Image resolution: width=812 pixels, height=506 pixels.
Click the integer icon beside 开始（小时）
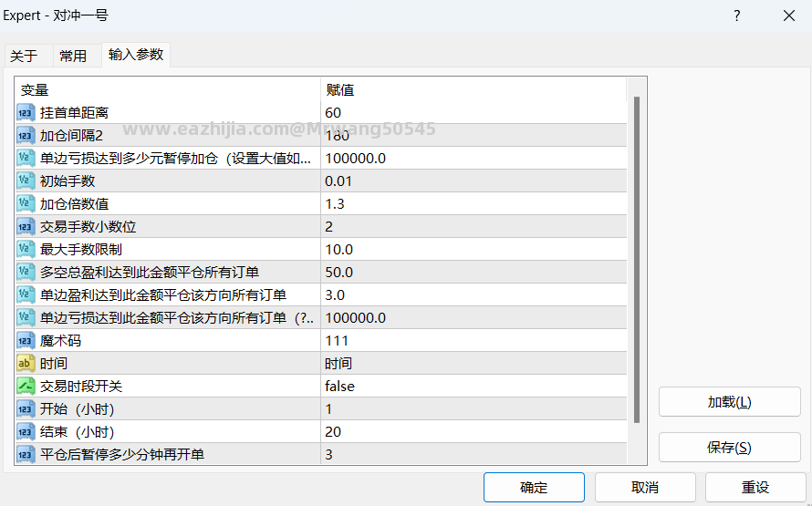coord(26,408)
